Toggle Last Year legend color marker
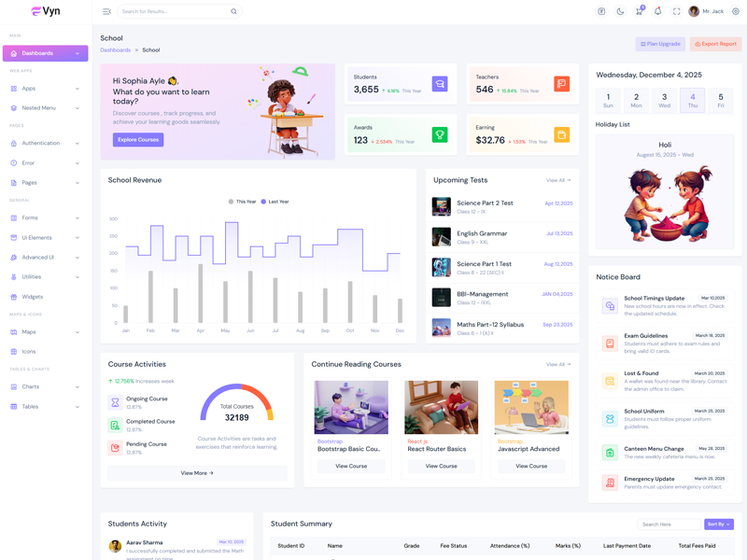This screenshot has width=747, height=560. [x=264, y=202]
